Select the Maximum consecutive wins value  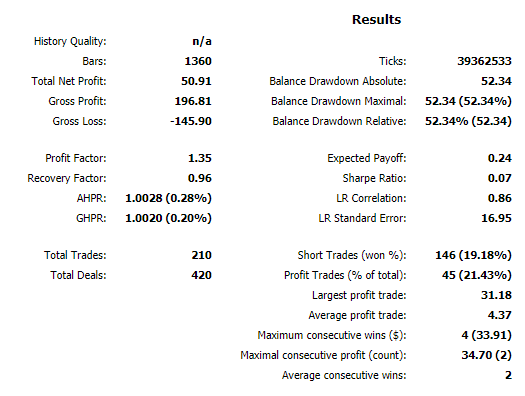[486, 335]
